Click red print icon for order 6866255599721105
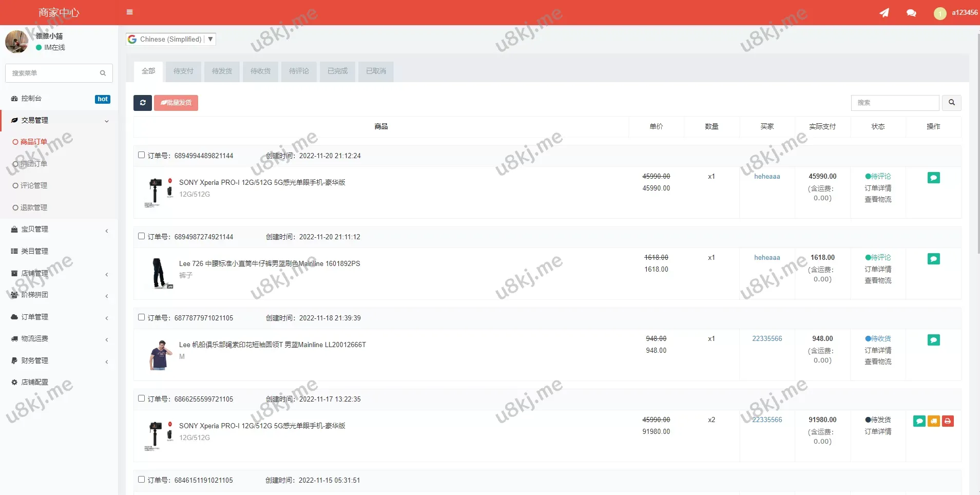The image size is (980, 495). [948, 421]
